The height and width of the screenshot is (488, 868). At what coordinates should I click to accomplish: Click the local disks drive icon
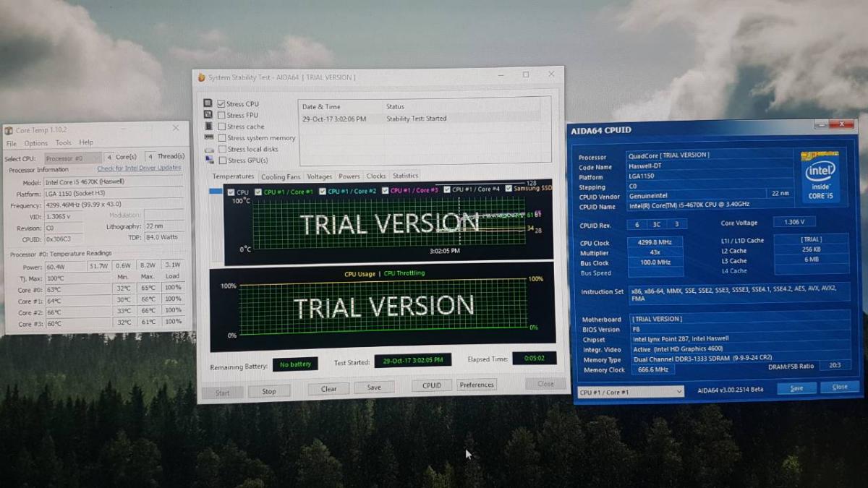[x=209, y=149]
